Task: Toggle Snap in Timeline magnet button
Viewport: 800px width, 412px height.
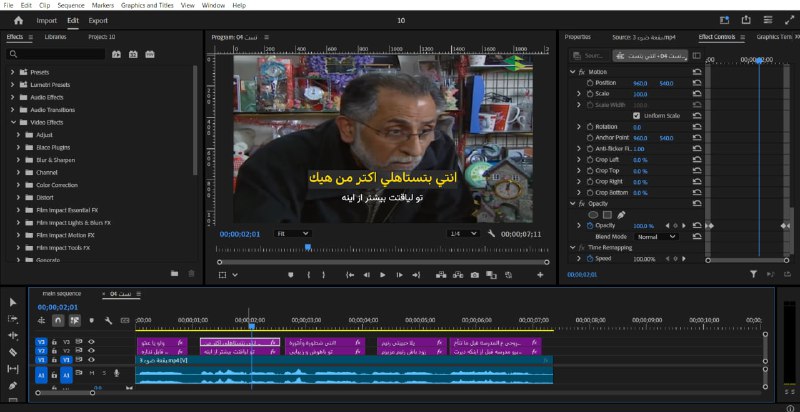Action: [x=58, y=321]
